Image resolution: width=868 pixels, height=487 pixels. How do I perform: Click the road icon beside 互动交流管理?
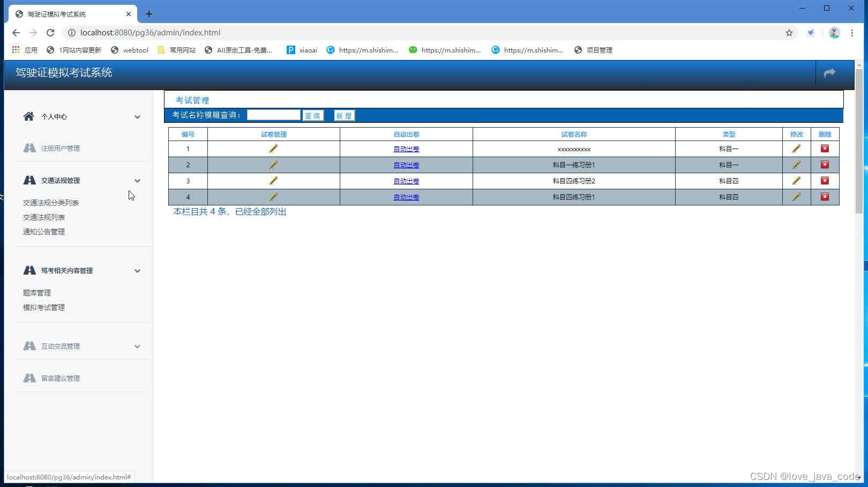(29, 346)
